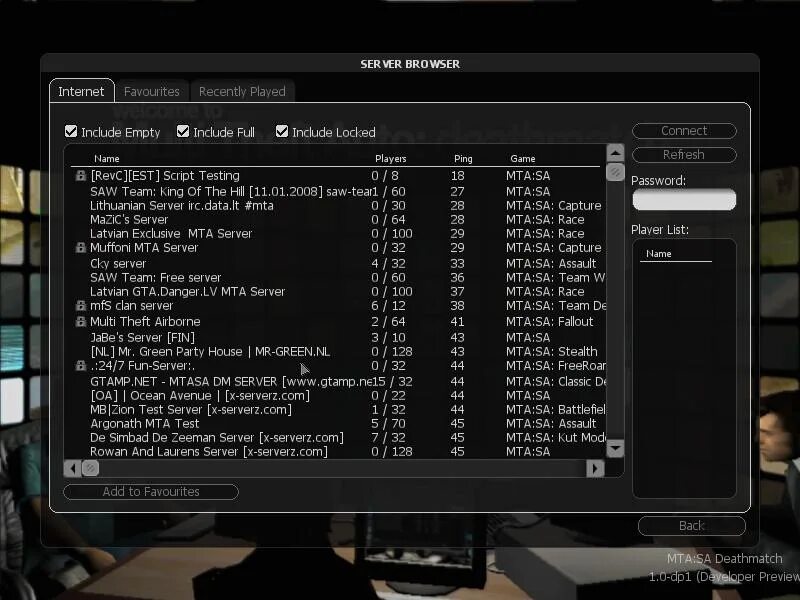Toggle the Include Empty checkbox
The image size is (800, 600).
(x=71, y=132)
